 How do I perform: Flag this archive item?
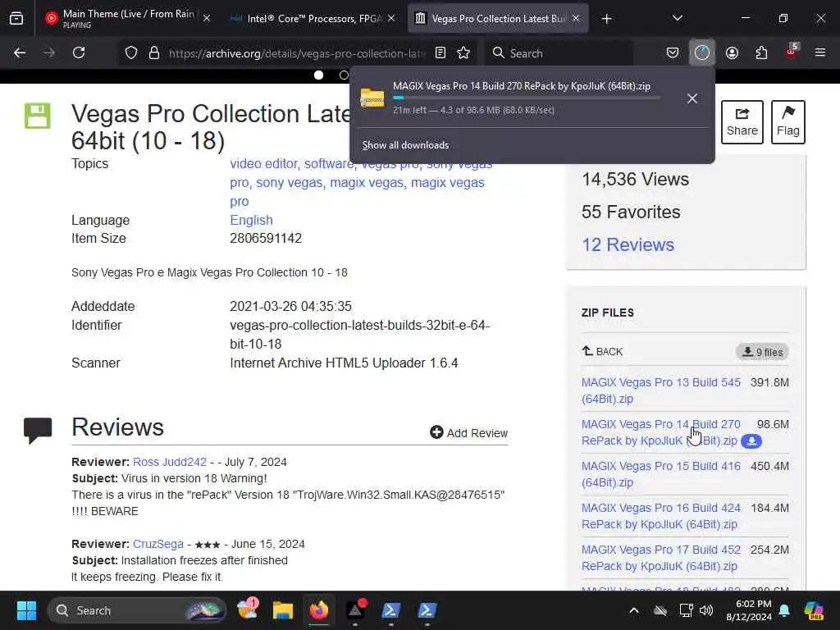tap(788, 122)
